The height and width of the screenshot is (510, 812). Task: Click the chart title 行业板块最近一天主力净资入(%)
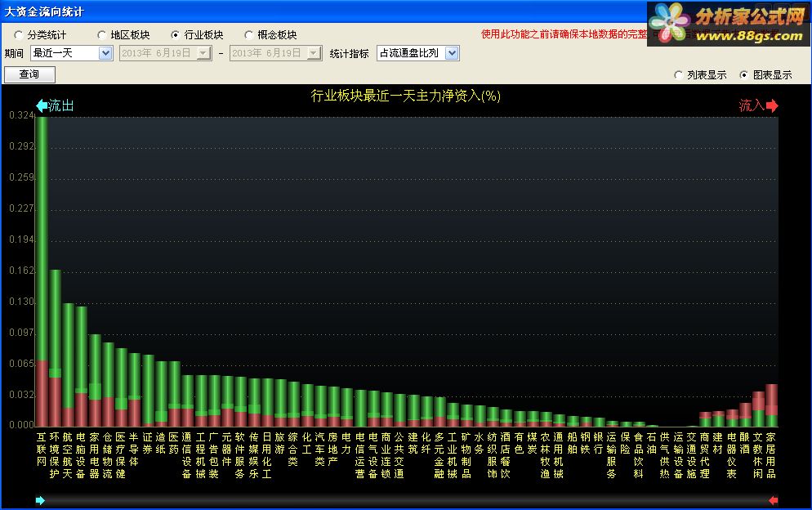tap(405, 96)
